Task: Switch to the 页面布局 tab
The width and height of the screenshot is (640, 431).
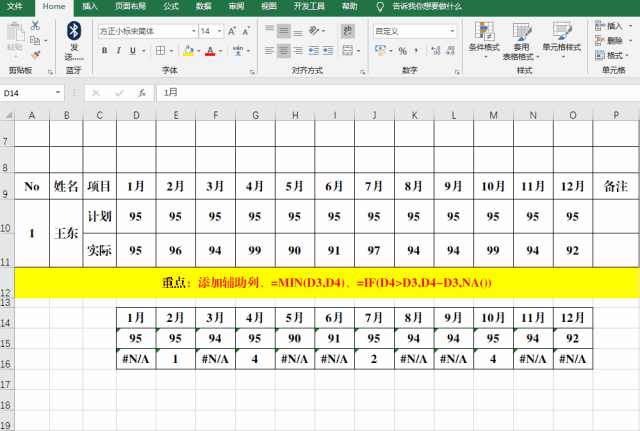Action: (x=131, y=7)
